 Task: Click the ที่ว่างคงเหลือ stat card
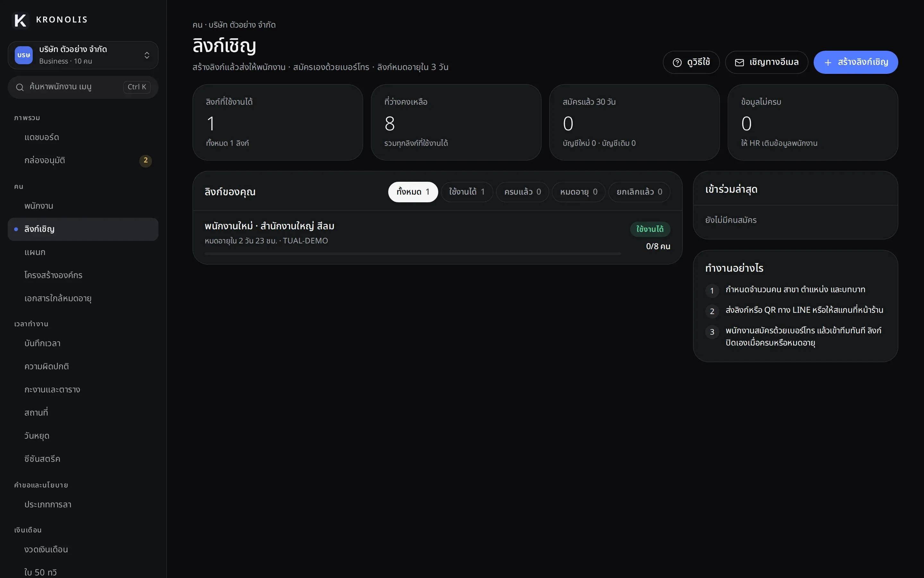tap(456, 122)
